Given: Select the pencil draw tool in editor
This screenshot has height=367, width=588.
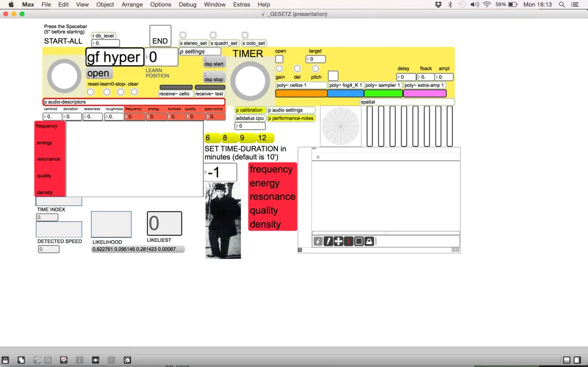Looking at the screenshot, I should pos(328,241).
